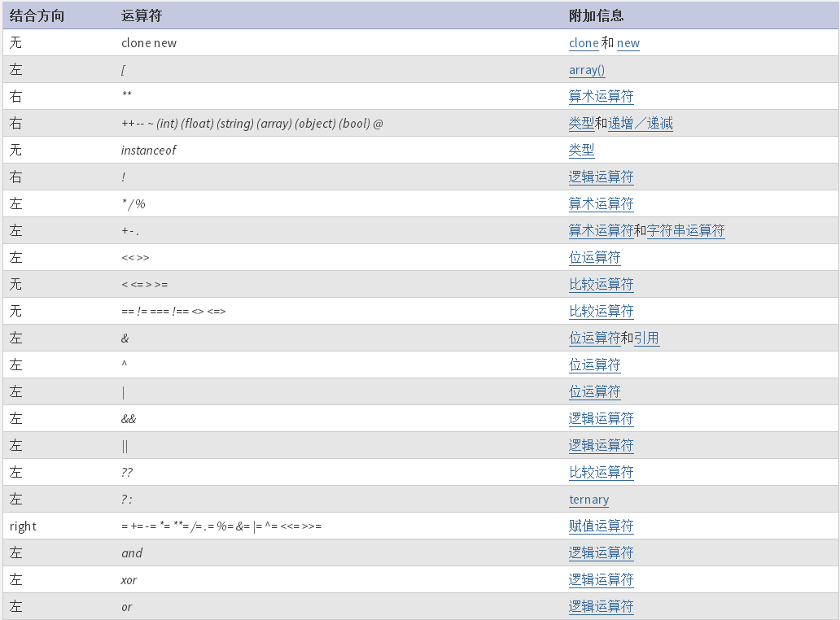Viewport: 840px width, 620px height.
Task: Click 无 in the instanceof row
Action: pos(15,150)
